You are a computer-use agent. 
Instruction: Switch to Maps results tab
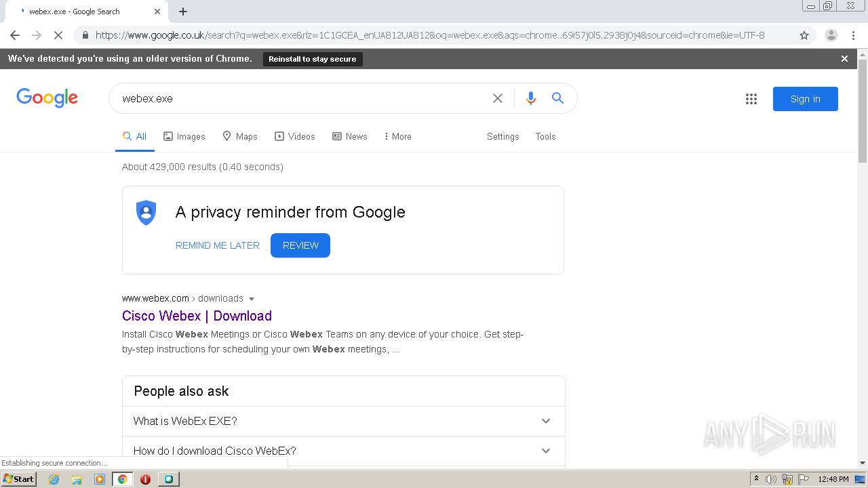pyautogui.click(x=240, y=136)
